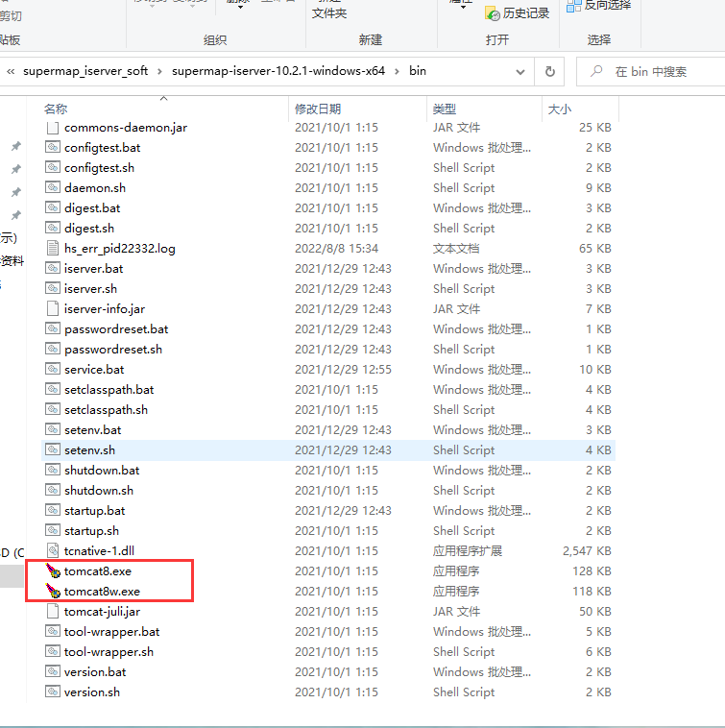725x728 pixels.
Task: Select the tool-wrapper.sh file name
Action: coord(109,652)
